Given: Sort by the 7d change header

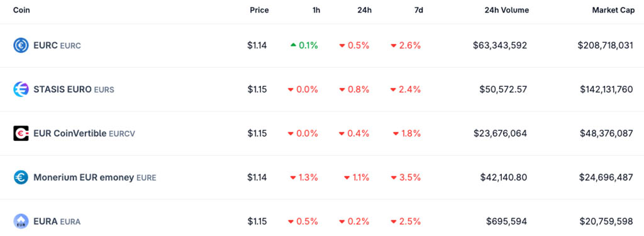Looking at the screenshot, I should point(418,10).
